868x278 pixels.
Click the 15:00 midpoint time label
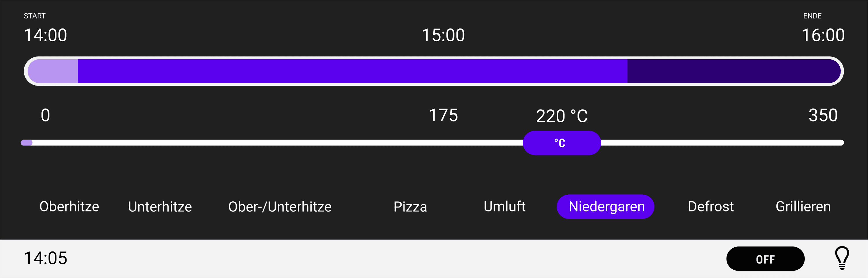click(443, 35)
